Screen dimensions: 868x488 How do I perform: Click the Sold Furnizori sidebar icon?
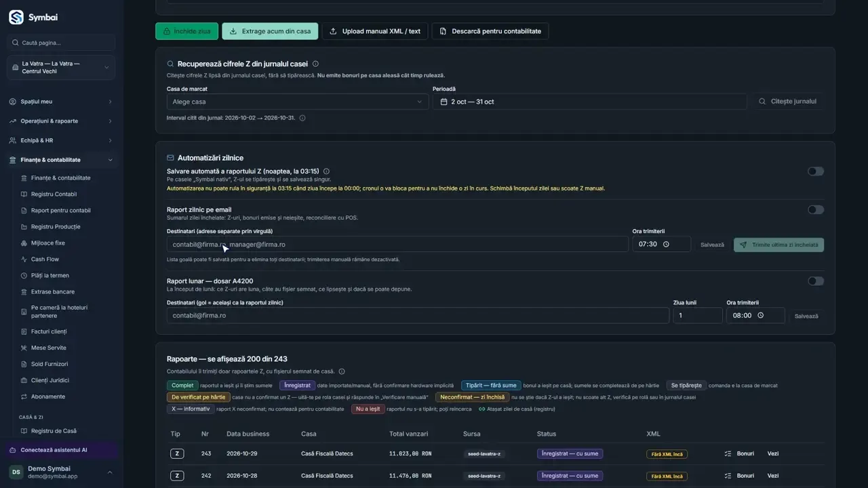tap(24, 365)
